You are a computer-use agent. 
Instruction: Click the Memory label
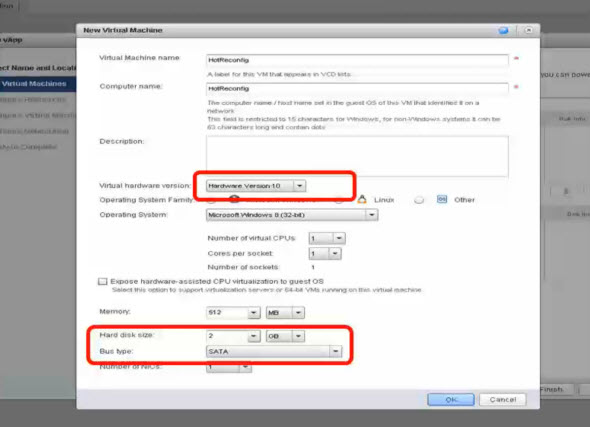pos(115,312)
